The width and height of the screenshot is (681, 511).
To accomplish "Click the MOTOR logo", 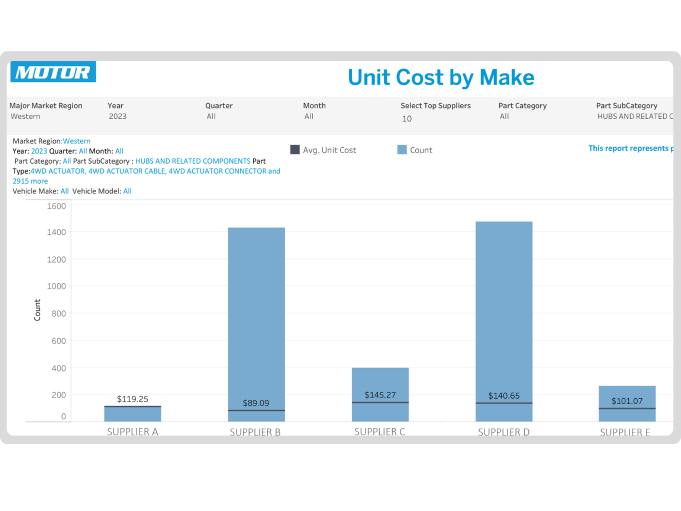I will (53, 72).
